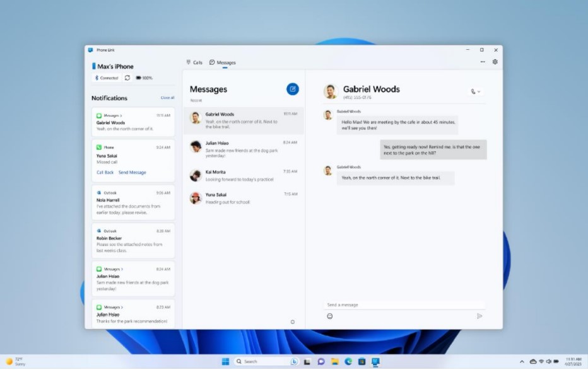Switch to the Calls tab

point(195,62)
